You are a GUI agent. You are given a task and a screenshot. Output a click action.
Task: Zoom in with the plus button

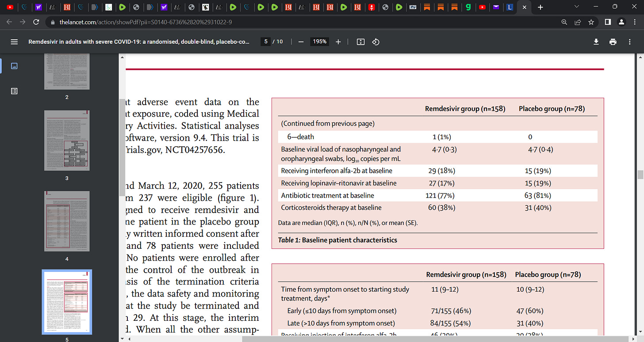338,42
